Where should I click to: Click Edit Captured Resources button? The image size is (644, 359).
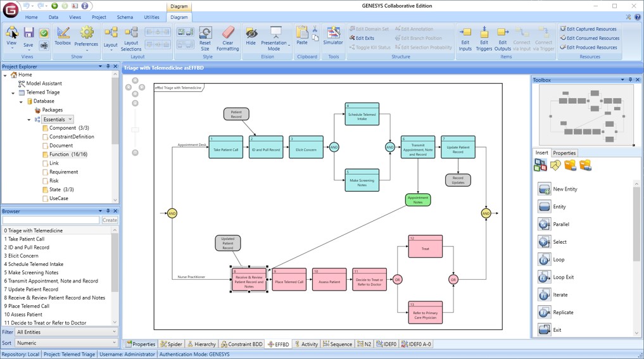(588, 29)
